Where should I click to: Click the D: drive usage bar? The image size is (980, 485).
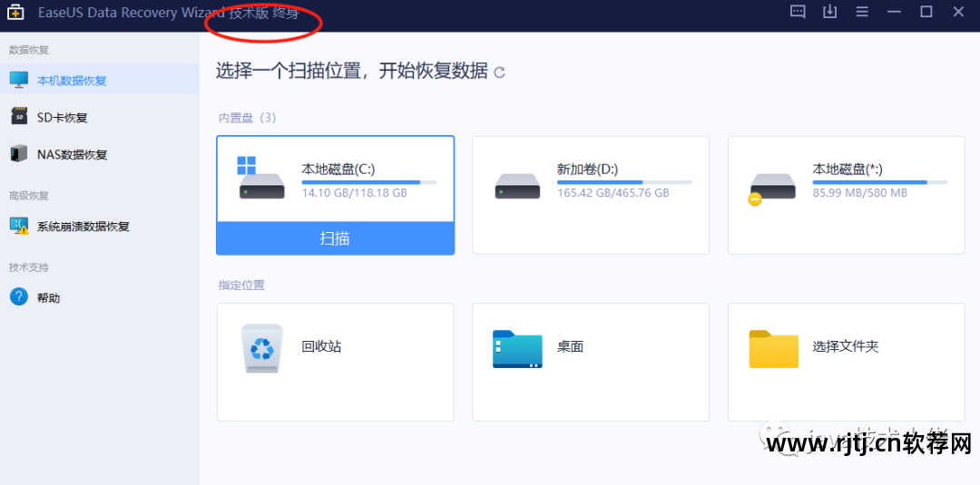click(x=624, y=182)
